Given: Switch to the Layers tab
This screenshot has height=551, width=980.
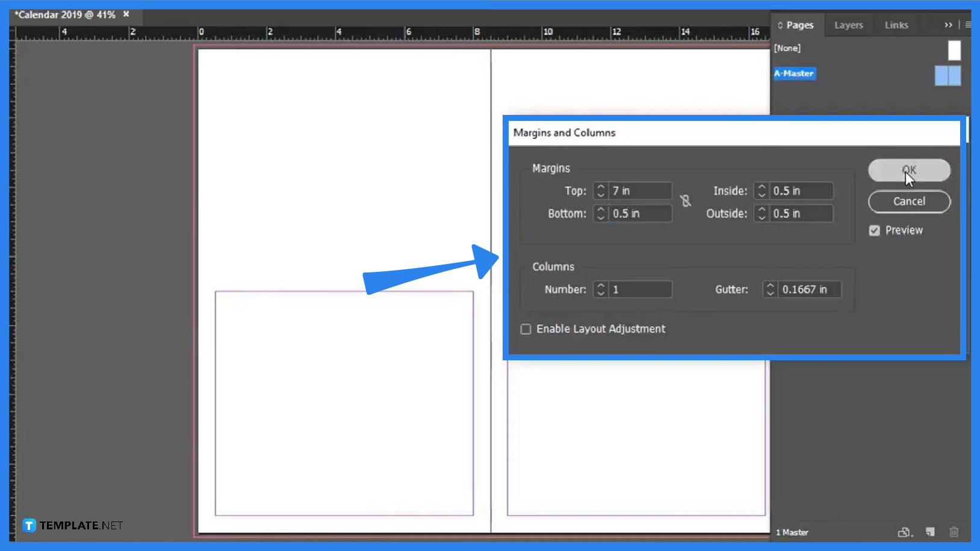Looking at the screenshot, I should tap(848, 25).
